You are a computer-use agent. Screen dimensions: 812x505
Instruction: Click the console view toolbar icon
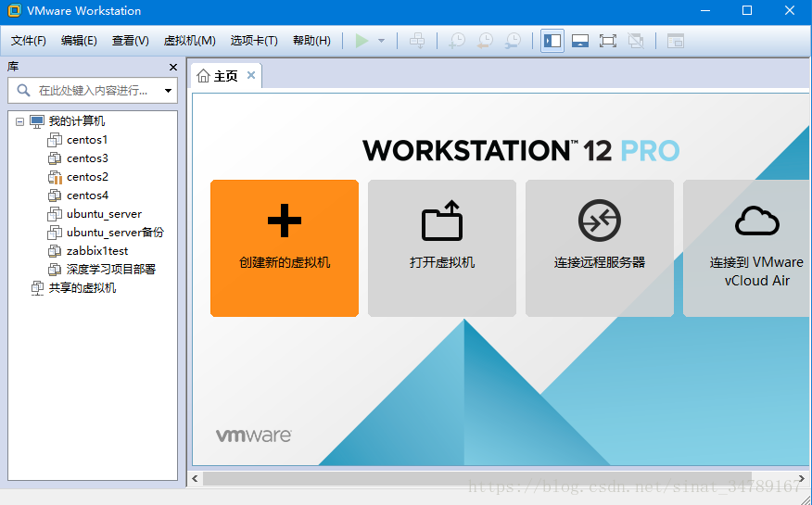click(676, 41)
